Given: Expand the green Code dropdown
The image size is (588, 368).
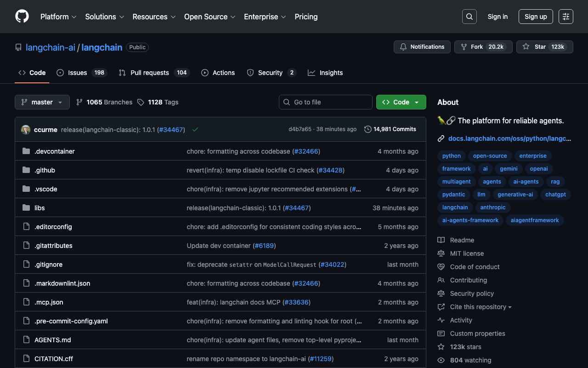Looking at the screenshot, I should coord(401,102).
